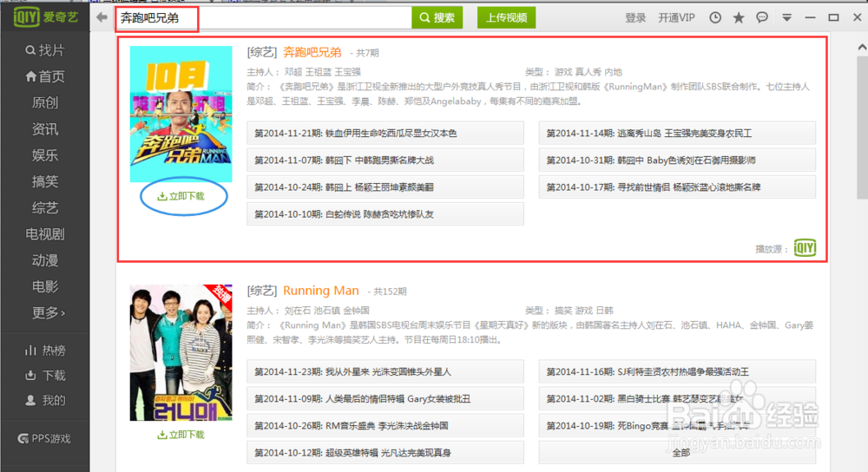Click the search box containing 奔跑吧兄弟
Image resolution: width=868 pixels, height=472 pixels.
pyautogui.click(x=264, y=17)
